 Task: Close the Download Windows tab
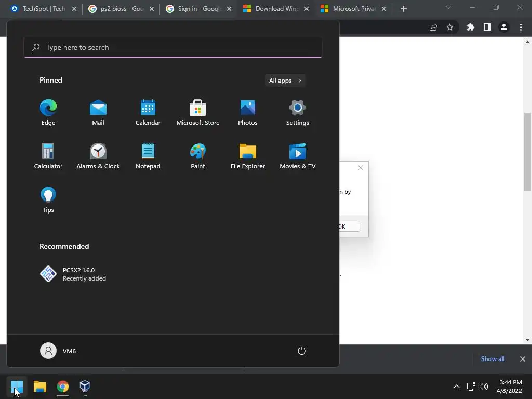point(307,9)
